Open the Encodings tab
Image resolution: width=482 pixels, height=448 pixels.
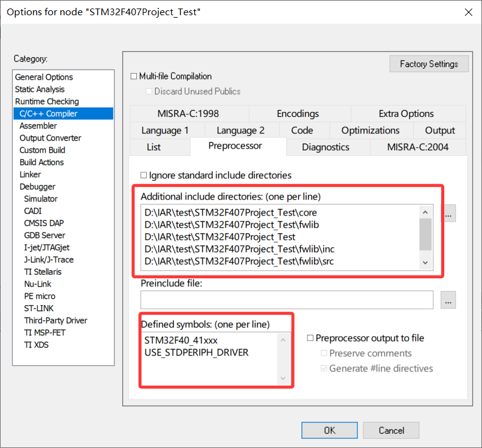tap(298, 114)
